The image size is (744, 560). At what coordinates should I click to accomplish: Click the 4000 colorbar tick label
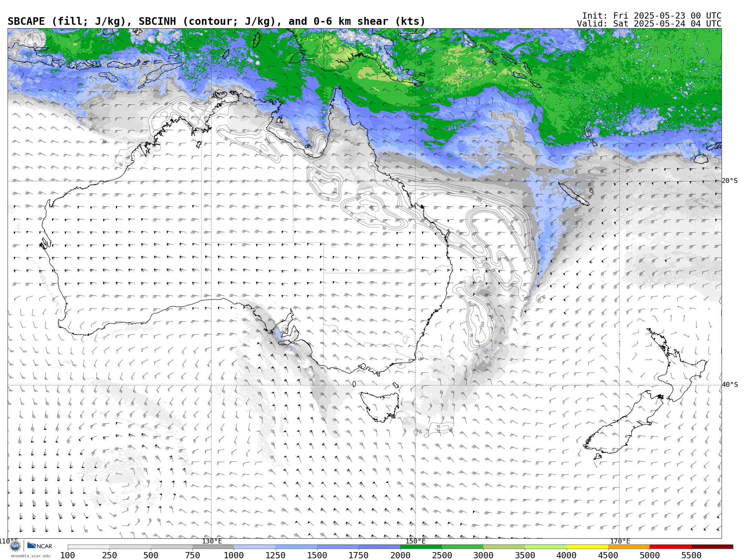click(x=567, y=556)
